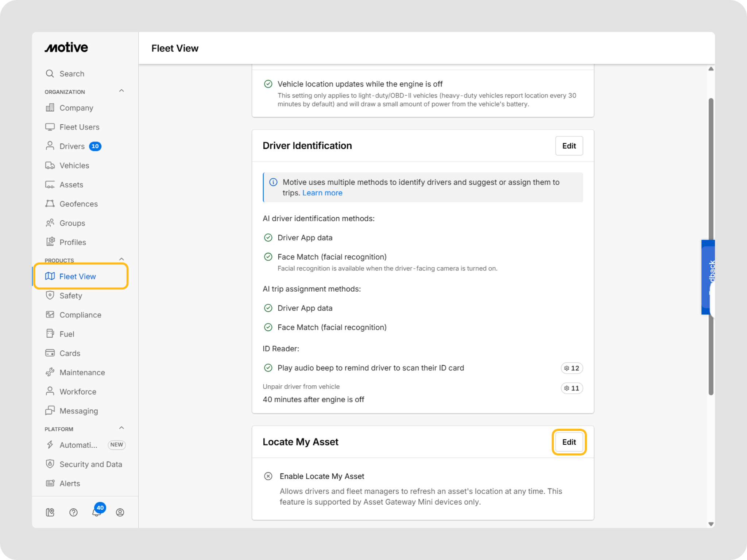Click the check icon for audio beep reminder
Screen dimensions: 747x560
pyautogui.click(x=268, y=367)
